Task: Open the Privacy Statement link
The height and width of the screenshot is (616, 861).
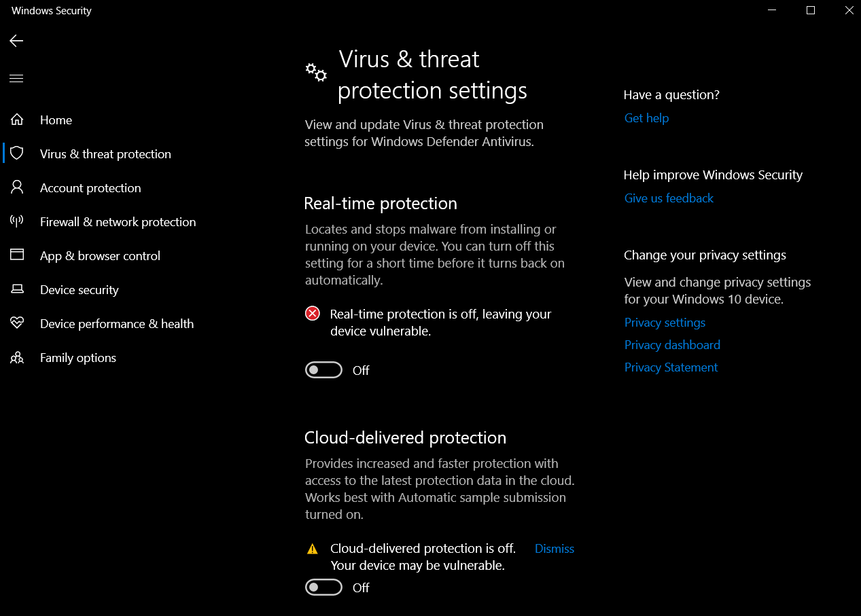Action: coord(671,367)
